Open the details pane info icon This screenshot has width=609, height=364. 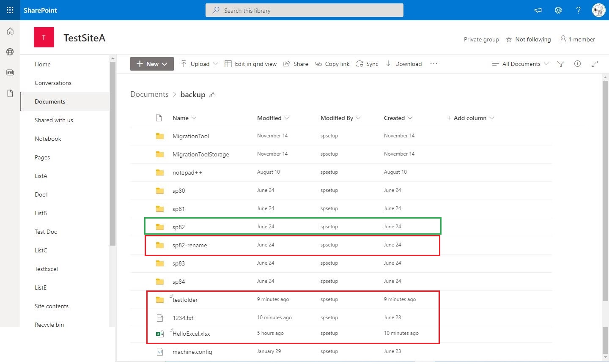[x=577, y=64]
